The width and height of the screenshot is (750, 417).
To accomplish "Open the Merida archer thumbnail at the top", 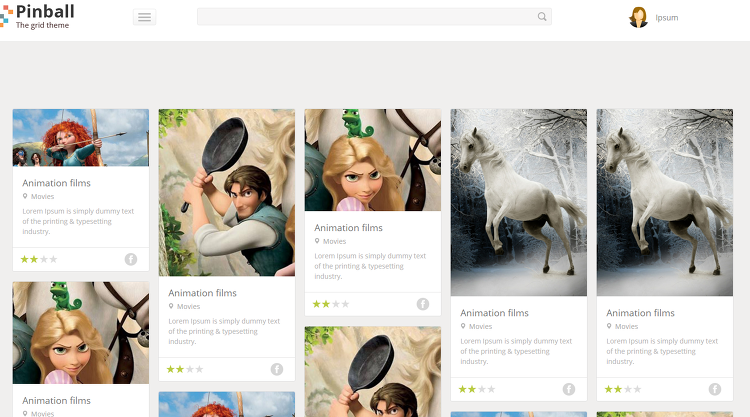I will (81, 138).
